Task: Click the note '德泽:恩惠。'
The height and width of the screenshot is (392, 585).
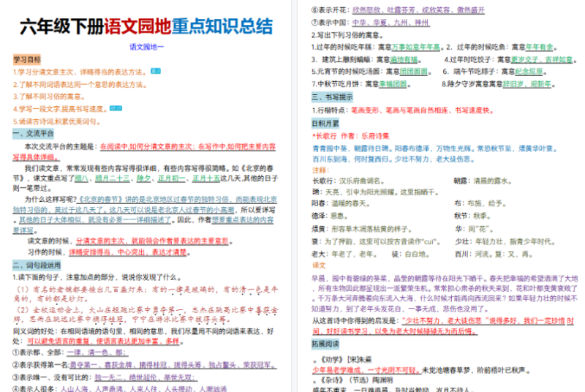Action: (x=331, y=216)
